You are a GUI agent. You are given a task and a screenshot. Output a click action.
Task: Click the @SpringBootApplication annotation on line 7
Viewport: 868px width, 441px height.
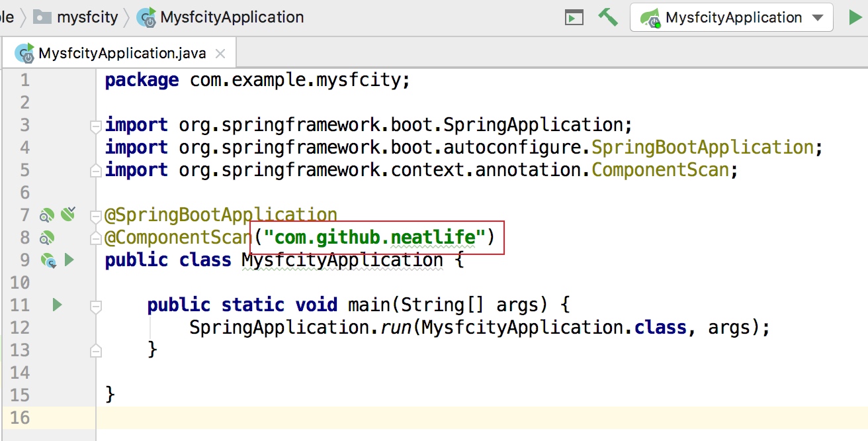[221, 215]
